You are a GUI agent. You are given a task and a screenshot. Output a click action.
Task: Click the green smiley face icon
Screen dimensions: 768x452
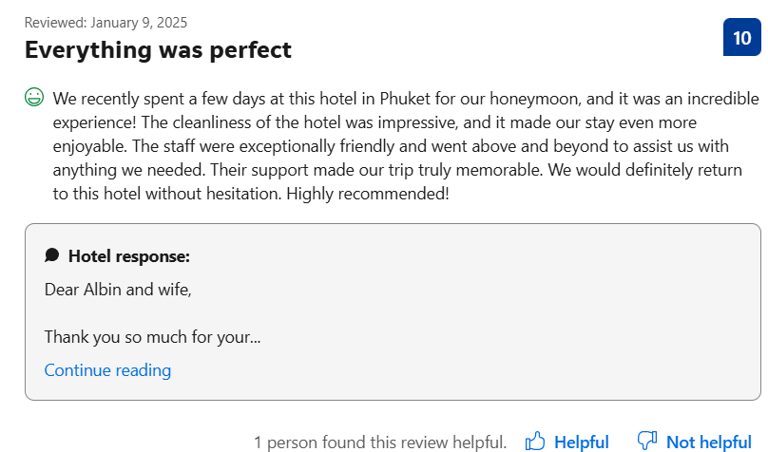coord(34,97)
